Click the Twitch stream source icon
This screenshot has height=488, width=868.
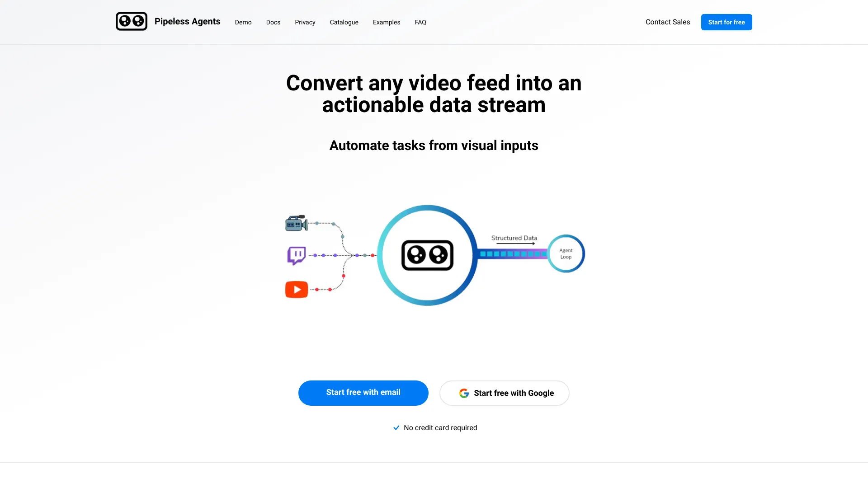(x=296, y=255)
